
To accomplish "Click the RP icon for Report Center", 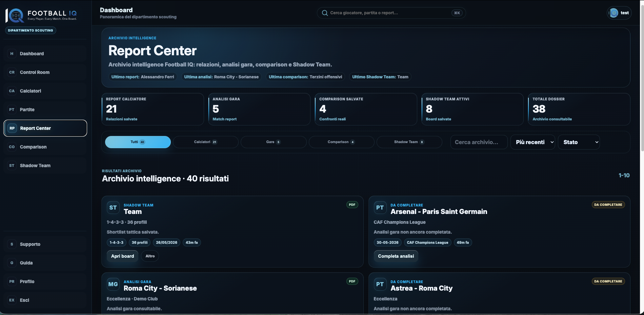I will [x=12, y=128].
